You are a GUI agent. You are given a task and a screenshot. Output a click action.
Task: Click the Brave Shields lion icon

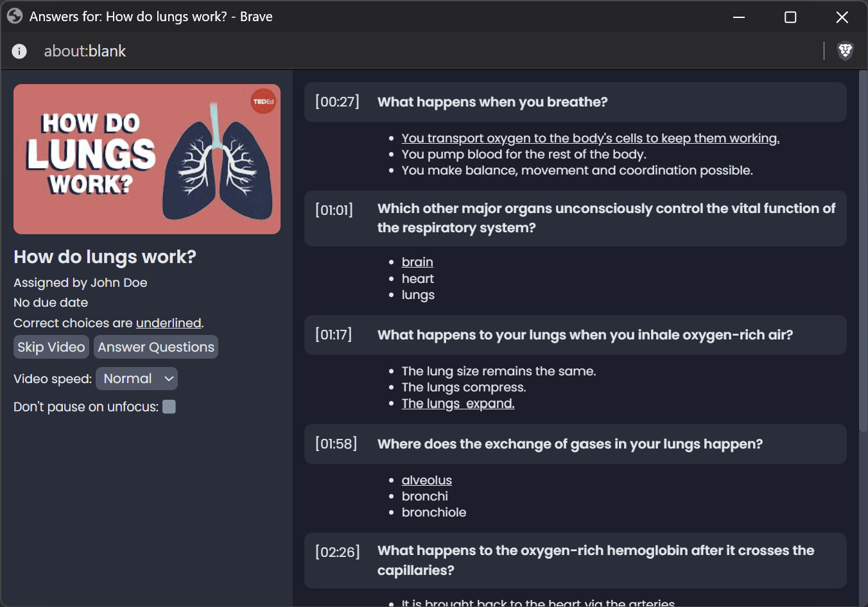[846, 50]
